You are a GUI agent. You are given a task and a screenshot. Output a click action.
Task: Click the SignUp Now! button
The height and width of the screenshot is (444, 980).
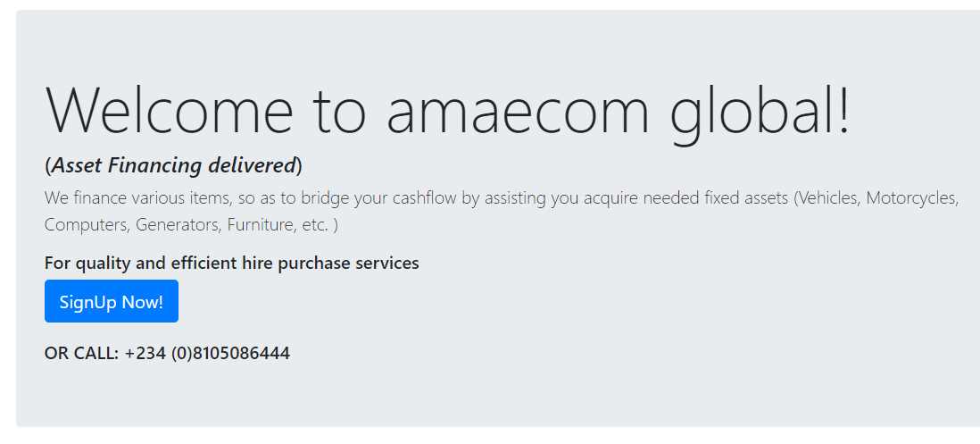click(112, 302)
